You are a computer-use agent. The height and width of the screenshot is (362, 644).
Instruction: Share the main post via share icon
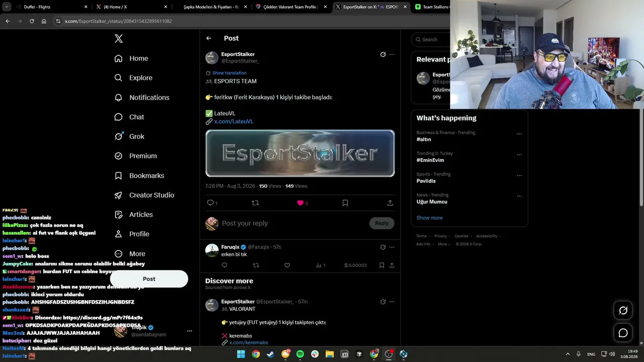coord(390,203)
